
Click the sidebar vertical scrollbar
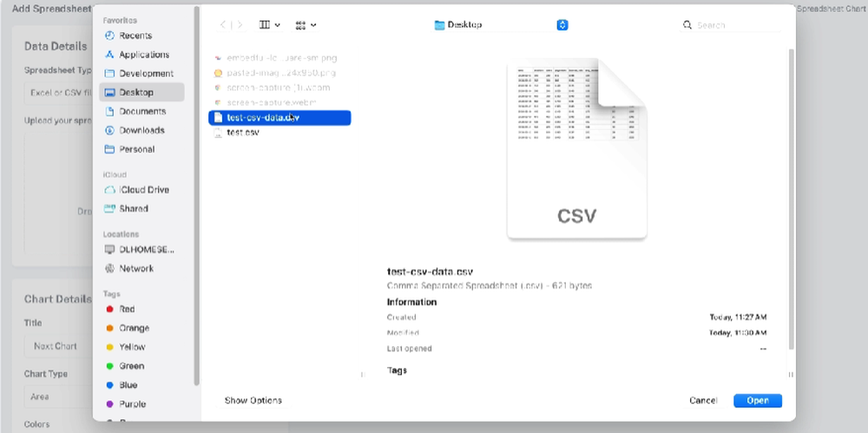(x=196, y=197)
